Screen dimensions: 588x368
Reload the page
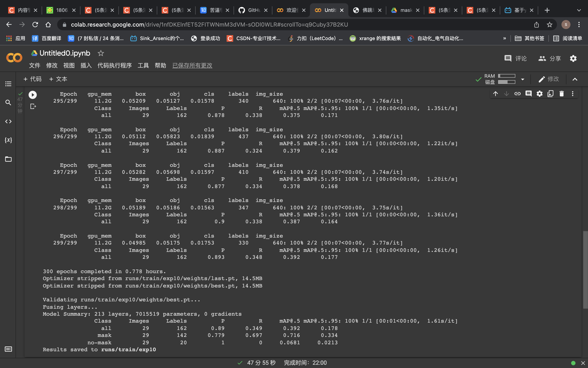tap(35, 25)
